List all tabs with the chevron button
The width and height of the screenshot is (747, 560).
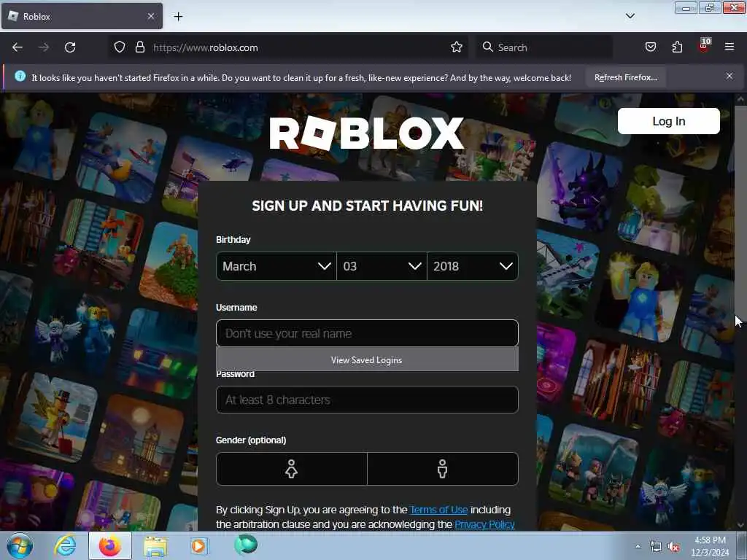[x=630, y=16]
